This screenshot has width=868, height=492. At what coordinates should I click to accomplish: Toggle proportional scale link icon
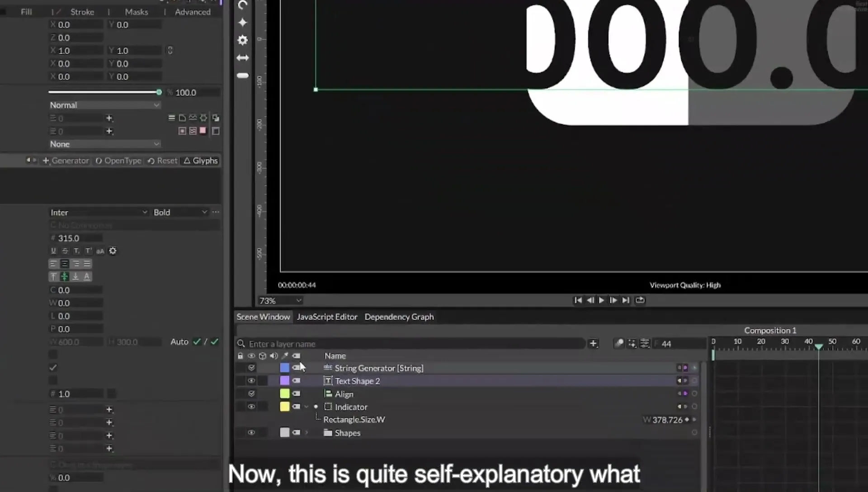click(x=170, y=50)
